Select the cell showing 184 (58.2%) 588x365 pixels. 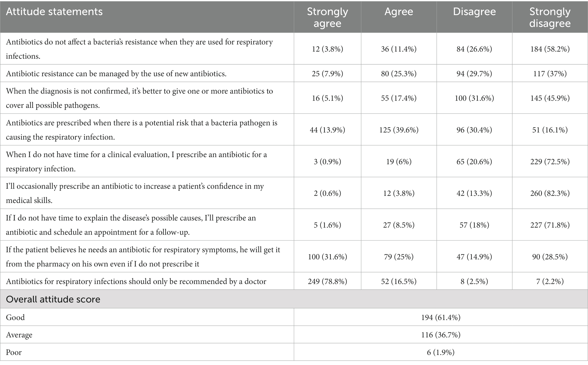(550, 49)
